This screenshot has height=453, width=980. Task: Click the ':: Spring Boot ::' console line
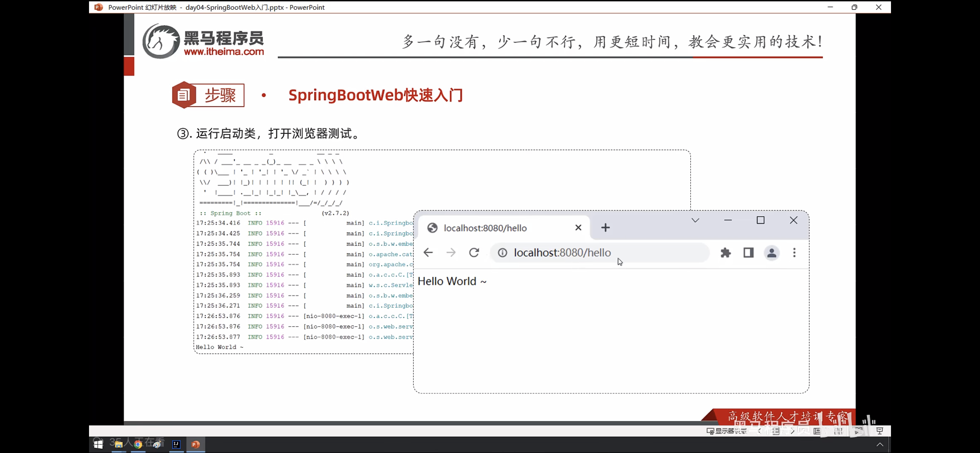231,213
